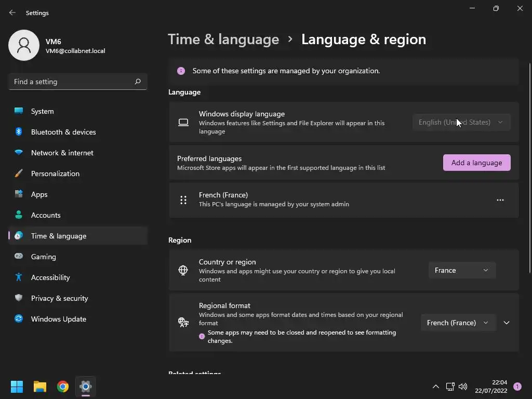Launch Google Chrome from taskbar
532x399 pixels.
[x=63, y=387]
